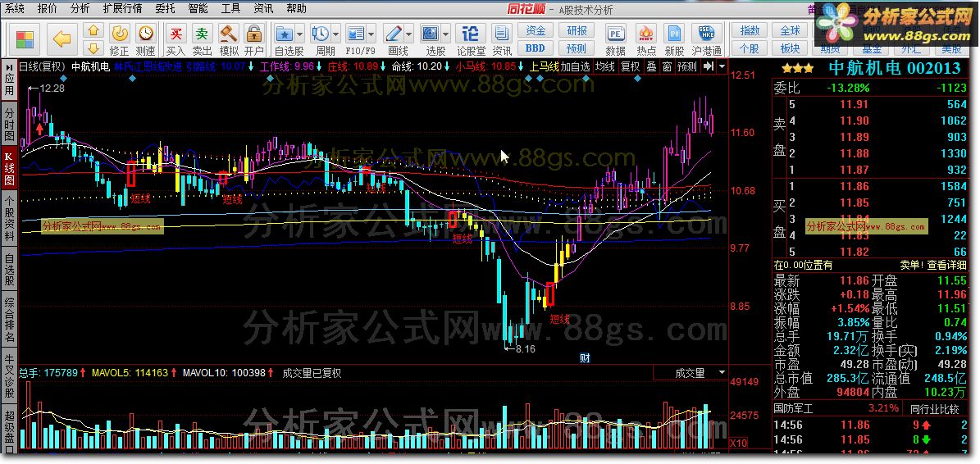980x464 pixels.
Task: Expand the 自选股 dropdown arrow
Action: [299, 34]
